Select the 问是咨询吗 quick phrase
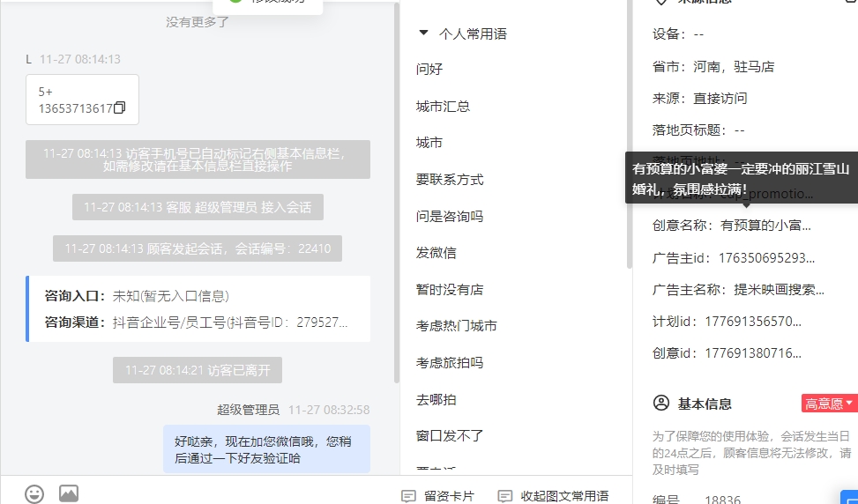 tap(449, 216)
